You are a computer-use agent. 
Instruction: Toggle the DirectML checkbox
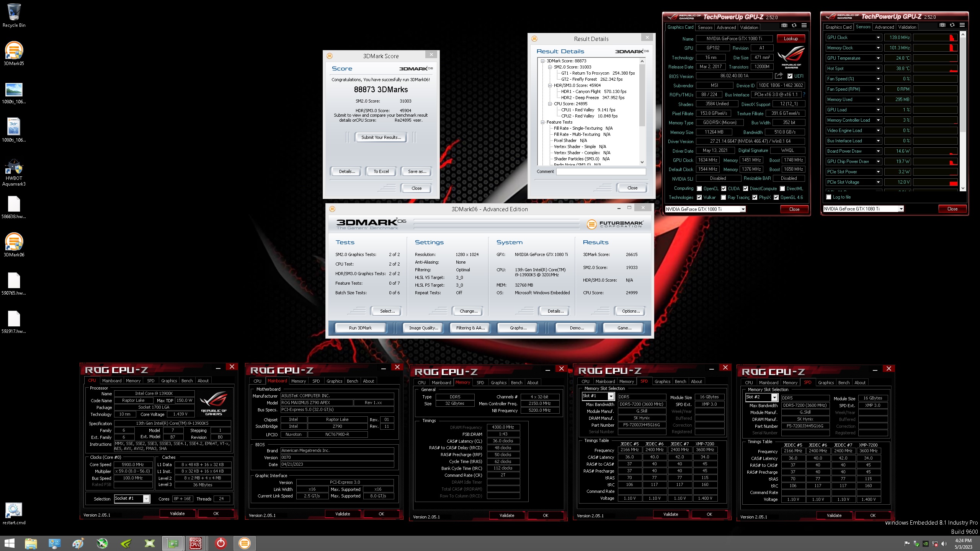(782, 189)
